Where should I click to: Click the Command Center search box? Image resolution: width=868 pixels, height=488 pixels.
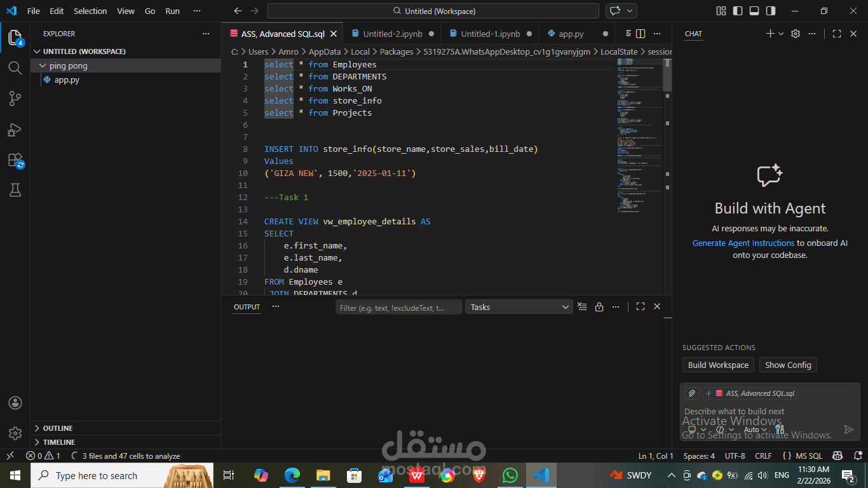coord(433,11)
